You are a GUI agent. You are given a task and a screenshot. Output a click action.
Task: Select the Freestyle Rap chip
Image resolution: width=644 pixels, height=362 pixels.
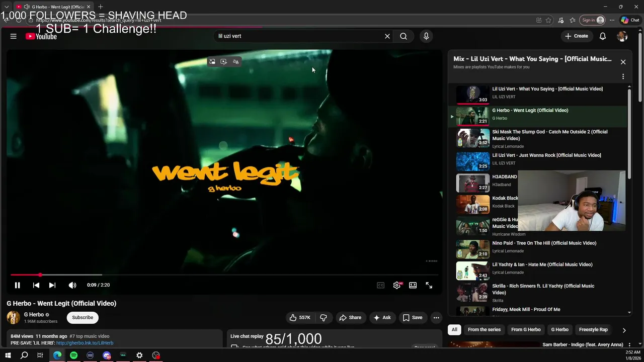(593, 330)
